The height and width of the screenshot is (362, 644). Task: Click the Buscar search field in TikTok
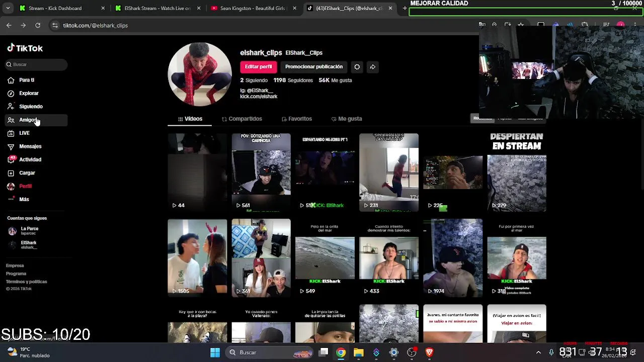pos(36,64)
